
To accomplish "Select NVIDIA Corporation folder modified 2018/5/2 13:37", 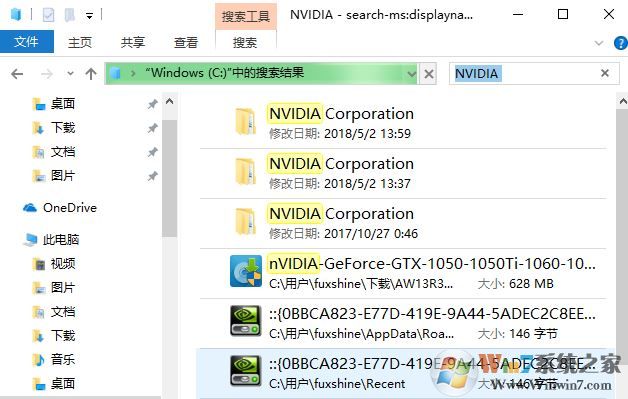I will pos(403,173).
